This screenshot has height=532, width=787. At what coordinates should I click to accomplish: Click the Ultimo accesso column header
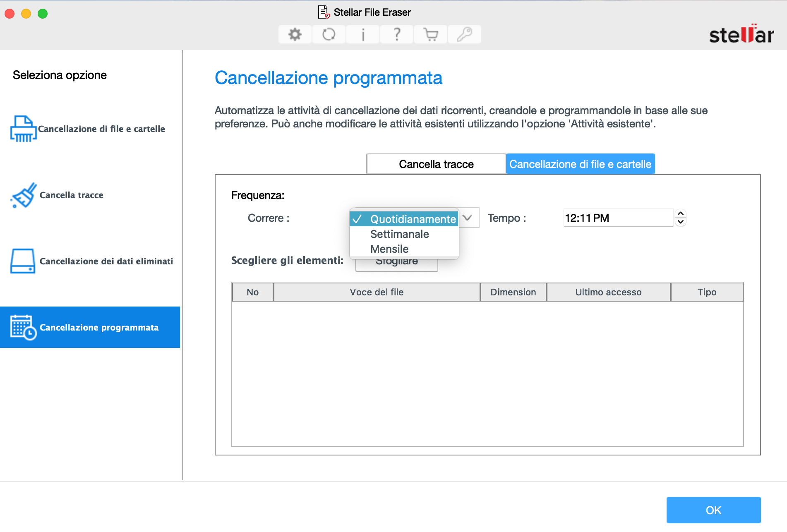click(x=608, y=292)
